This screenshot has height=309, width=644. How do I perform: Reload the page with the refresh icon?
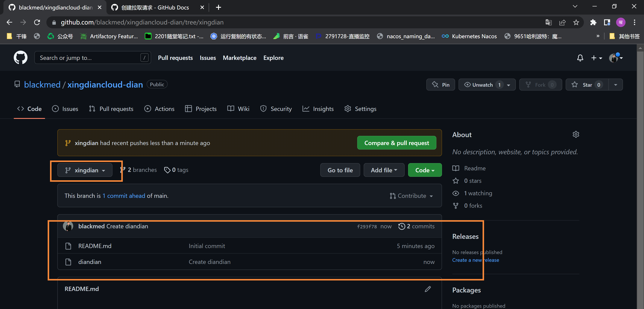click(37, 22)
